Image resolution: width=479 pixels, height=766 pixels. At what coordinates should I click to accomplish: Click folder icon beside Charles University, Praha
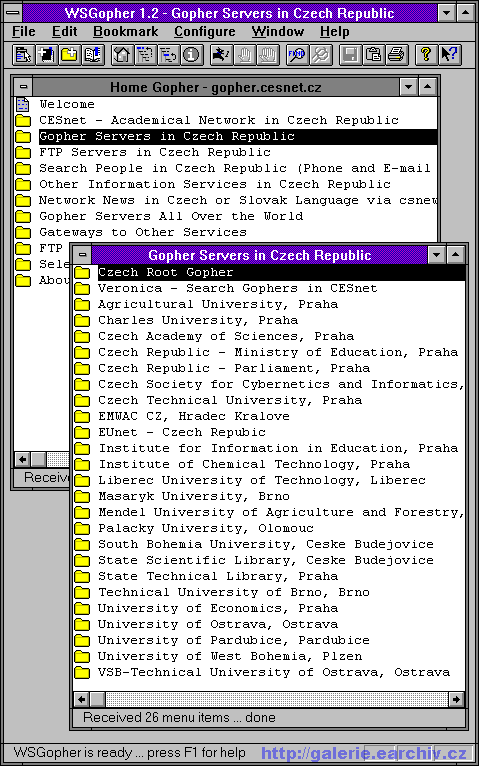pyautogui.click(x=82, y=320)
